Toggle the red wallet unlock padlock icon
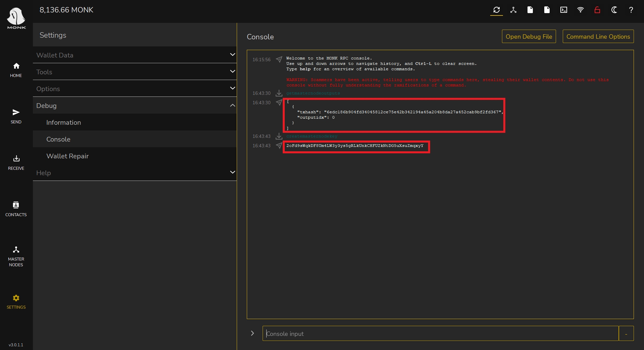Screen dimensions: 644x350 597,10
